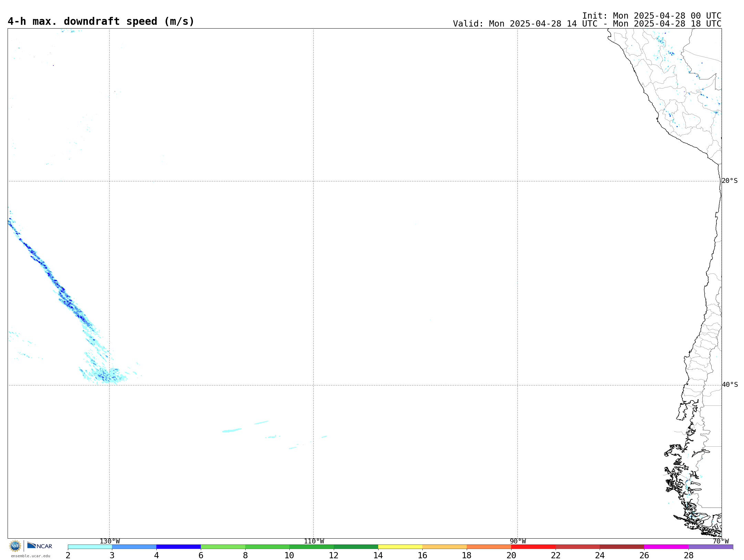Click the colorbar tick label '2'
The width and height of the screenshot is (744, 560).
tap(68, 556)
